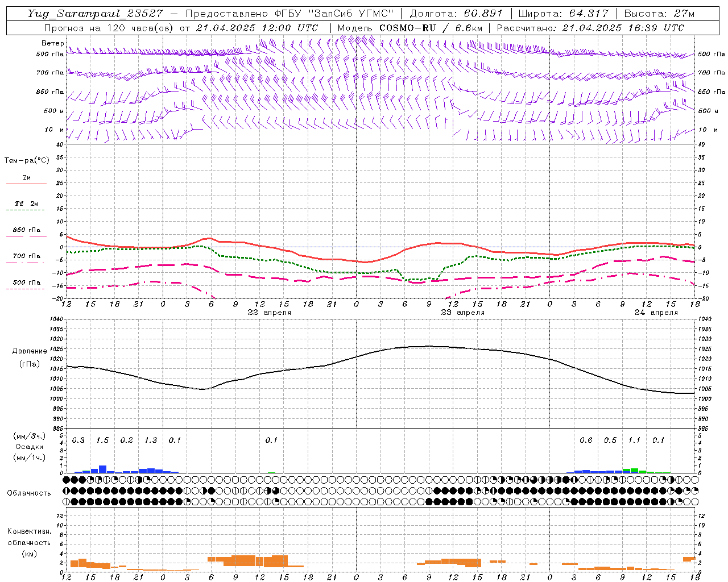
Task: Click the 0.6 precipitation amount
Action: 586,440
